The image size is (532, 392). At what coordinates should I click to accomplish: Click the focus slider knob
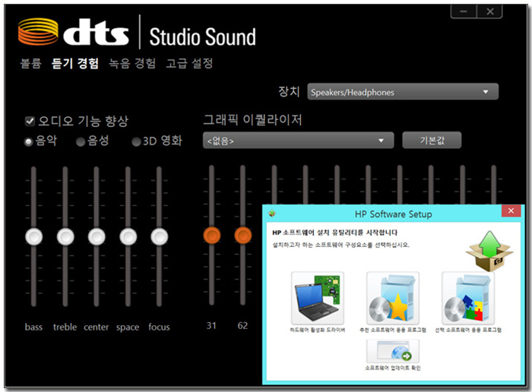click(x=159, y=236)
